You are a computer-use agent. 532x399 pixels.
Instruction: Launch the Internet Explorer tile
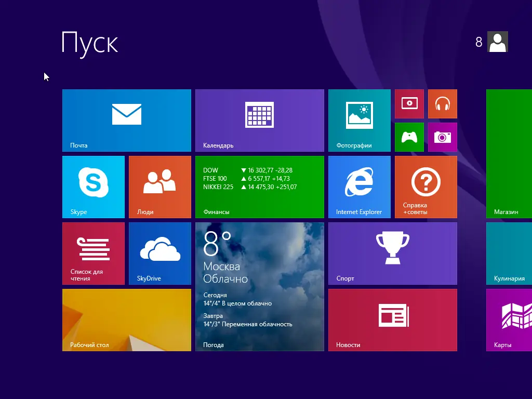pyautogui.click(x=360, y=187)
